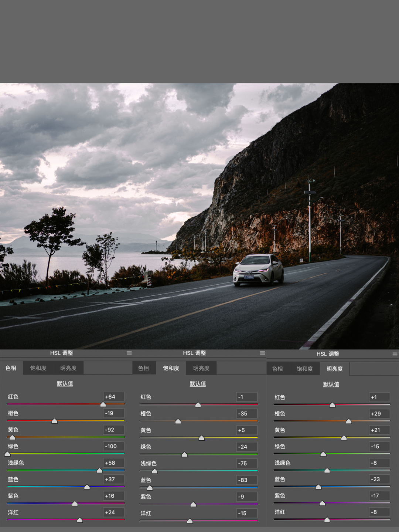Click the hue 红色 value field +64
The image size is (399, 532).
point(113,397)
